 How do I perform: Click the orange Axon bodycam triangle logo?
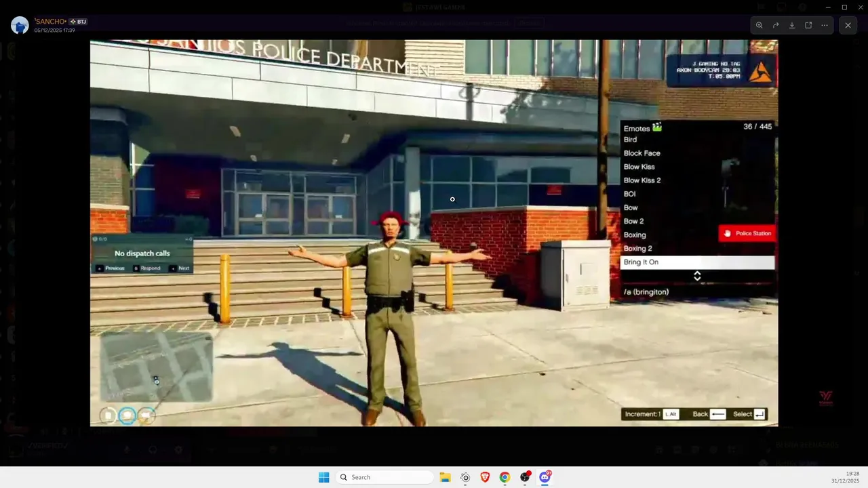coord(760,71)
